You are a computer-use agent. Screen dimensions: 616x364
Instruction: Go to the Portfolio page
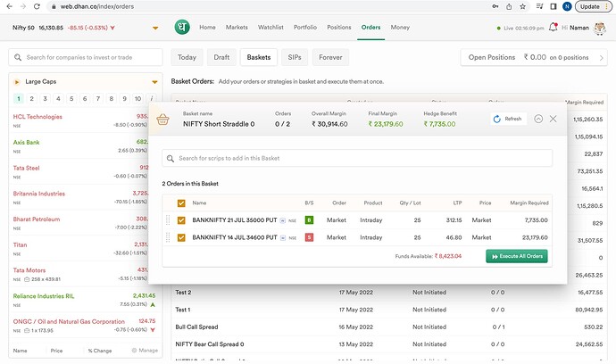[x=304, y=27]
